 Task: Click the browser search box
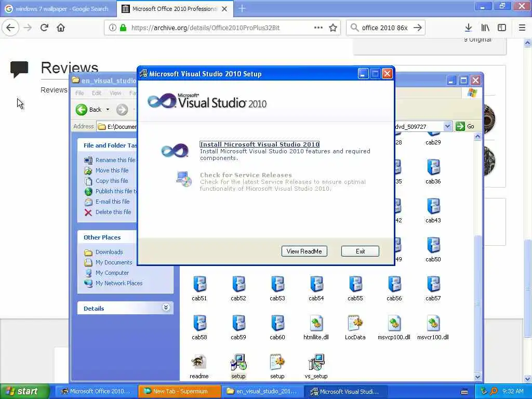point(385,28)
